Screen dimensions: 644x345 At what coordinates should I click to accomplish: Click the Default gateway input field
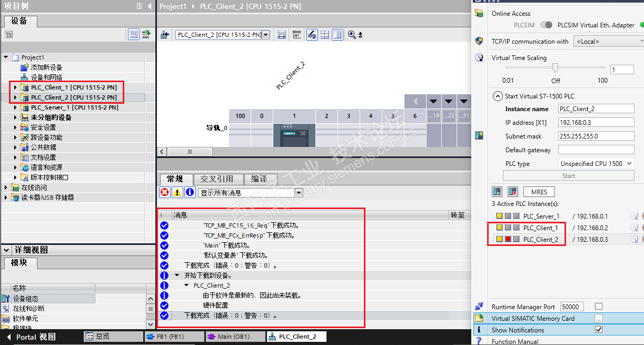pyautogui.click(x=596, y=150)
